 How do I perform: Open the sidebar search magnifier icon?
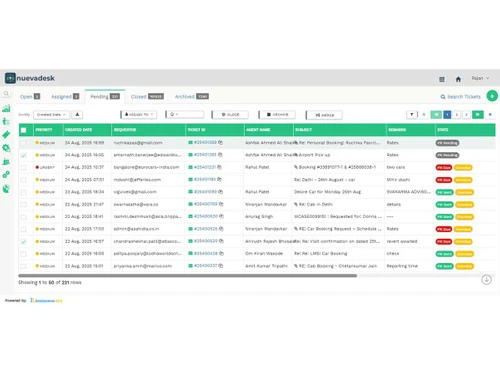(6, 94)
